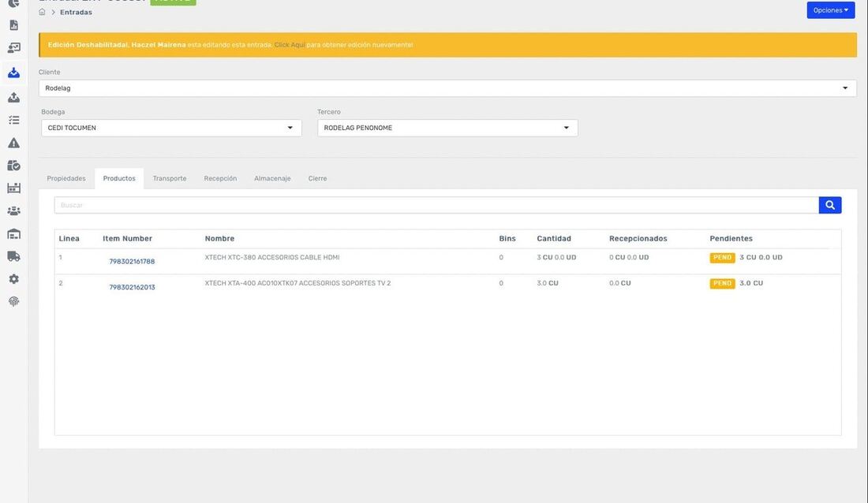Screen dimensions: 868x503
Task: Open the warning triangle alerts sidebar icon
Action: tap(14, 143)
